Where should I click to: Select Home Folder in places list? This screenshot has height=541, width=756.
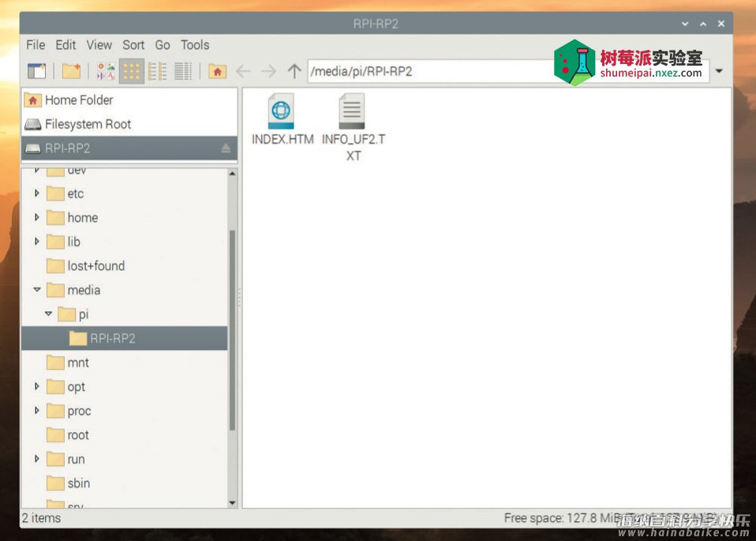coord(78,100)
